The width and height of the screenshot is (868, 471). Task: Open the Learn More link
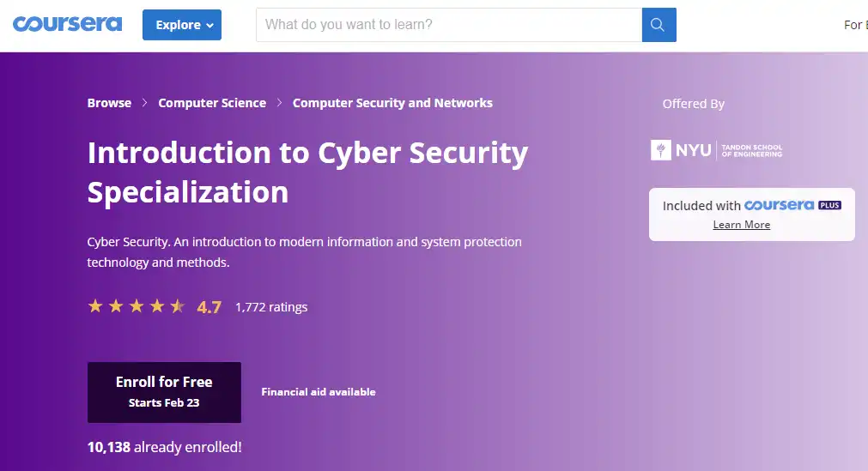point(741,225)
